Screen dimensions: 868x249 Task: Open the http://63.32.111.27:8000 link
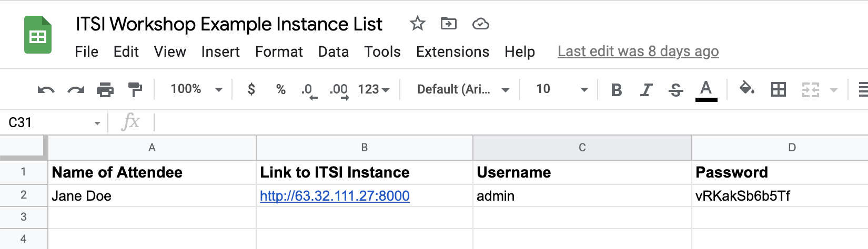[335, 196]
